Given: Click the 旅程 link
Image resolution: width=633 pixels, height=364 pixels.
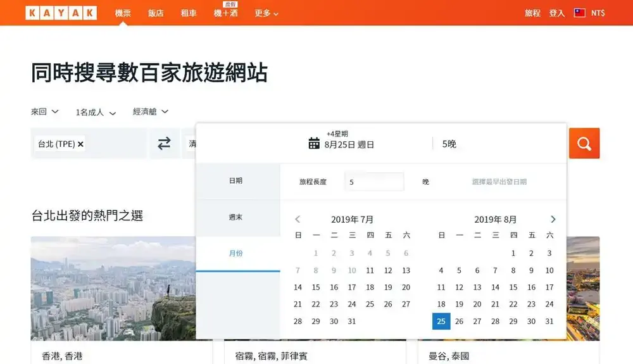Looking at the screenshot, I should point(532,13).
